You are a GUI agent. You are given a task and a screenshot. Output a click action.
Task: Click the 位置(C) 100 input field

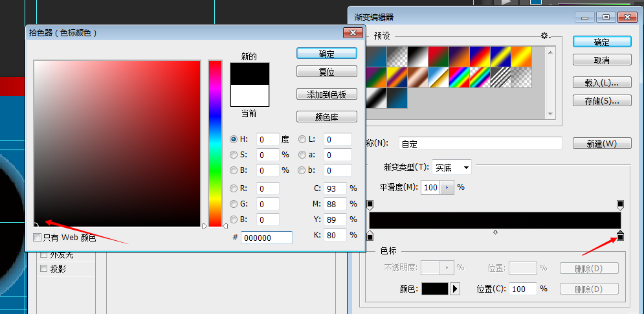[523, 289]
